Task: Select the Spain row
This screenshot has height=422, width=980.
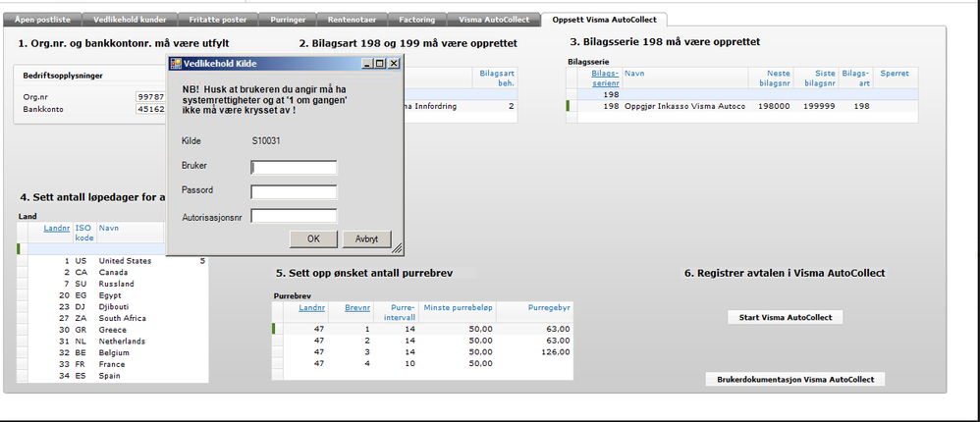Action: (x=113, y=376)
